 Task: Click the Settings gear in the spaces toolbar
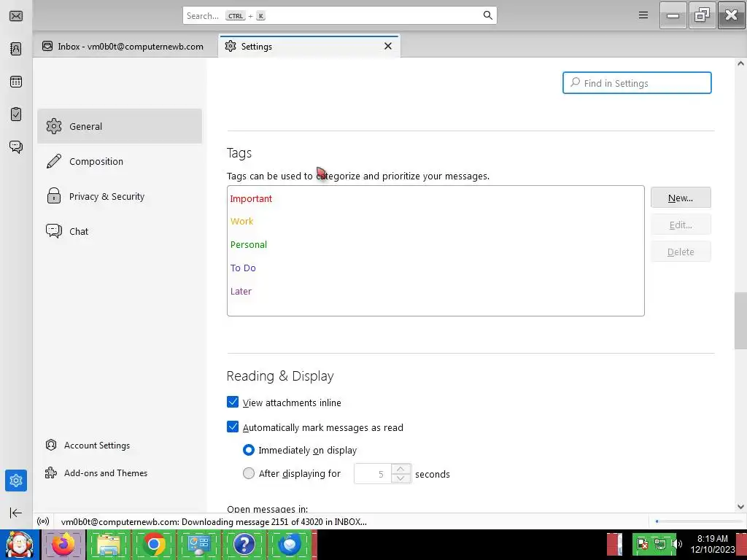click(16, 481)
